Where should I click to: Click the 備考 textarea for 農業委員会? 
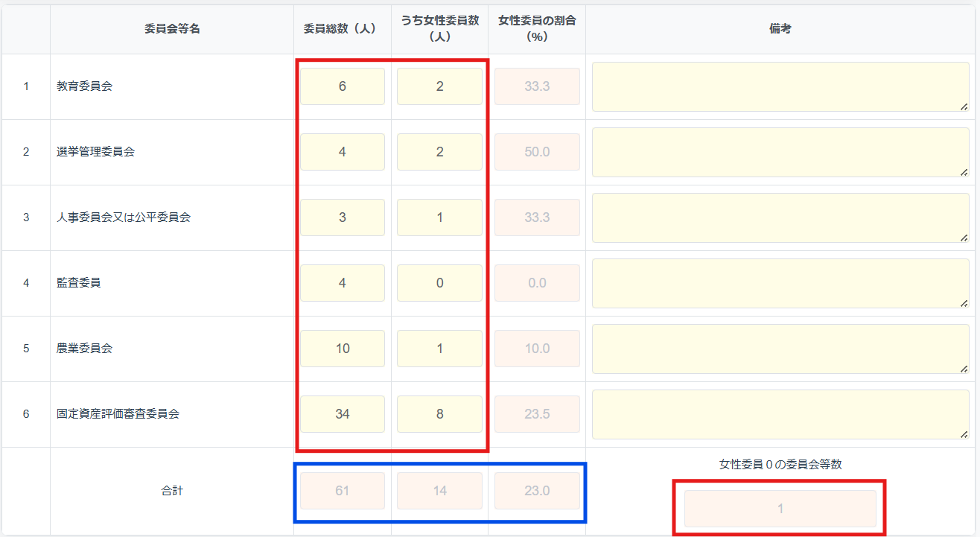[x=780, y=349]
